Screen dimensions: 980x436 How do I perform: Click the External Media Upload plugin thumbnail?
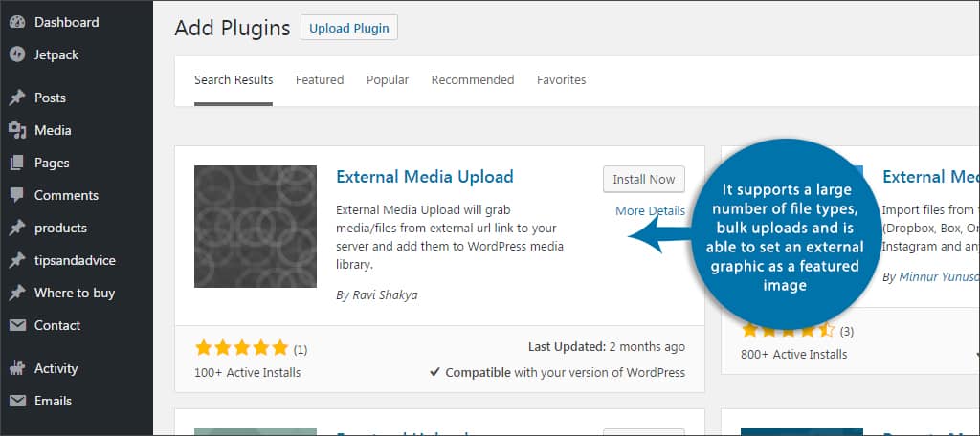255,226
